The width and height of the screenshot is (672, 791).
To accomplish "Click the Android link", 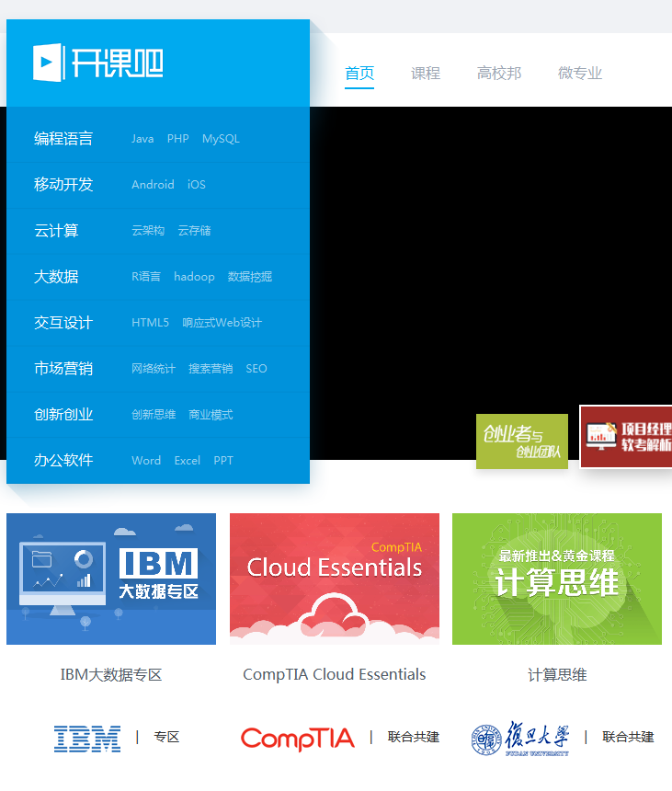I will tap(153, 185).
